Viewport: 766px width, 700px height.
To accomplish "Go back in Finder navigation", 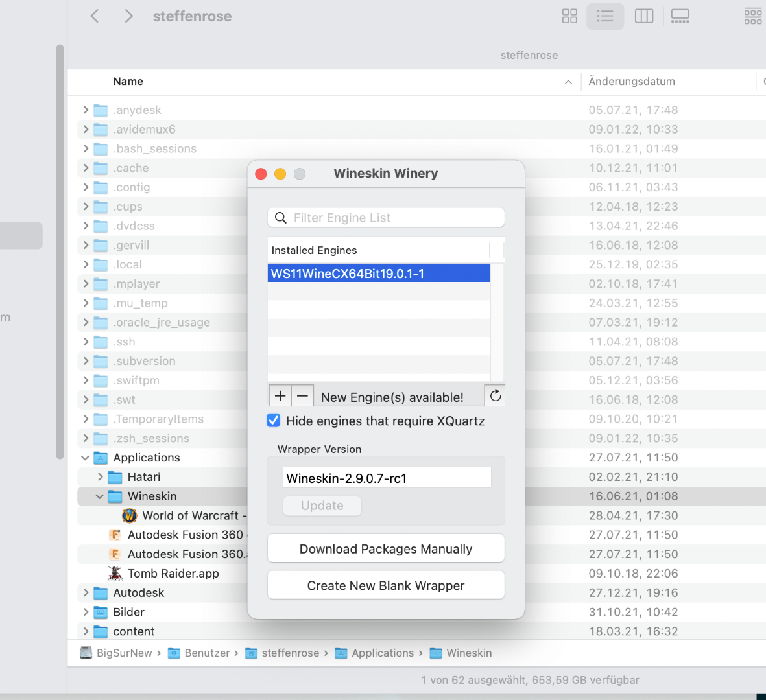I will pos(95,16).
